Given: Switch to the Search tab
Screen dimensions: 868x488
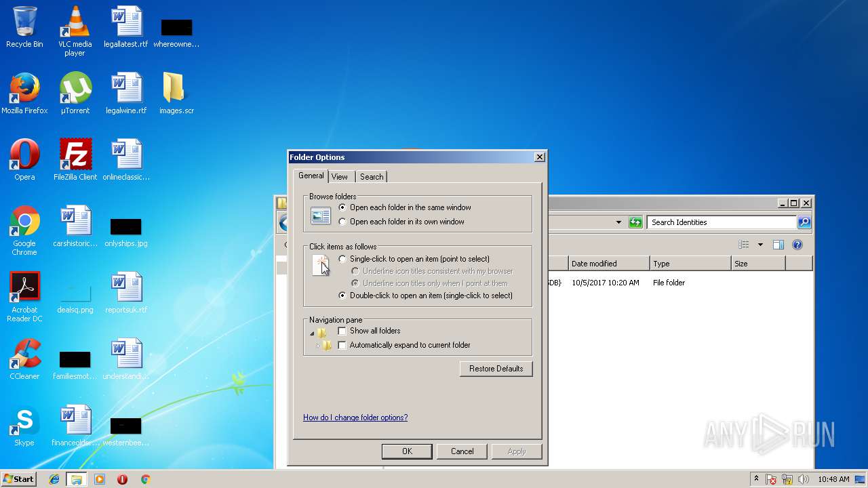Looking at the screenshot, I should 372,177.
